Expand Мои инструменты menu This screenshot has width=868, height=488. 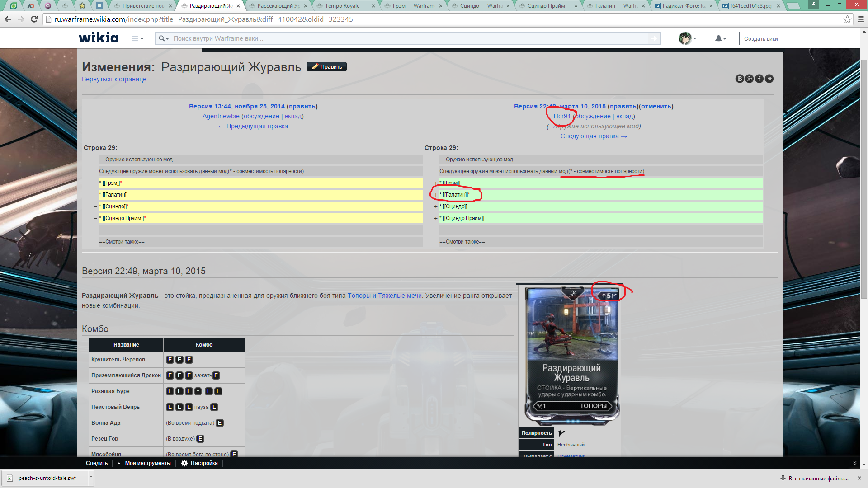pyautogui.click(x=144, y=463)
